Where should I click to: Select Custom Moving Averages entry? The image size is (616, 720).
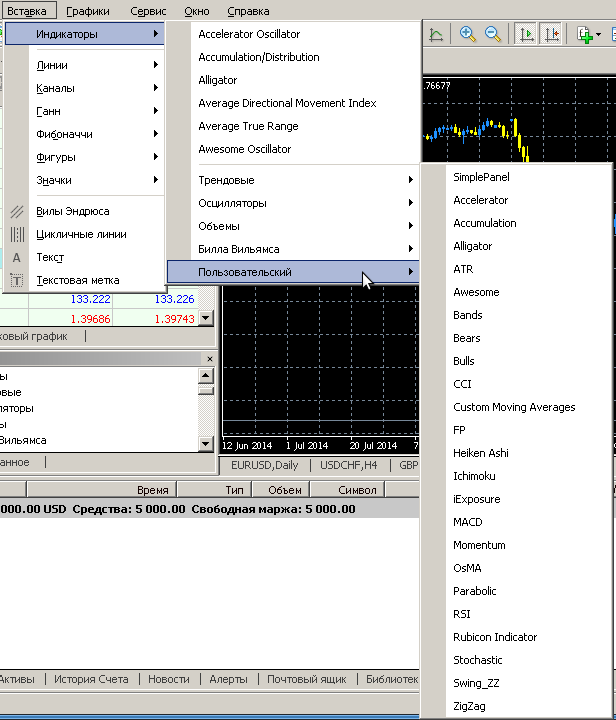pyautogui.click(x=514, y=407)
